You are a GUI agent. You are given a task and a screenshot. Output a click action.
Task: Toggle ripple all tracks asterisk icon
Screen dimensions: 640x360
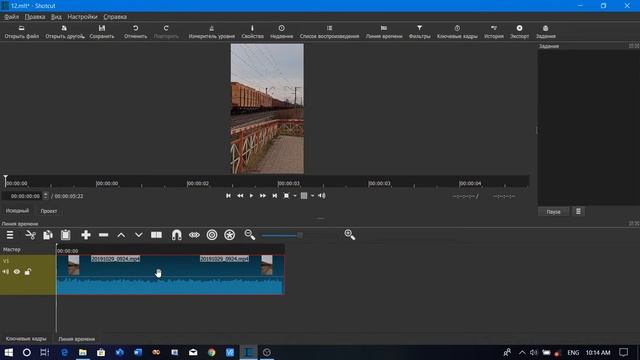(x=229, y=235)
